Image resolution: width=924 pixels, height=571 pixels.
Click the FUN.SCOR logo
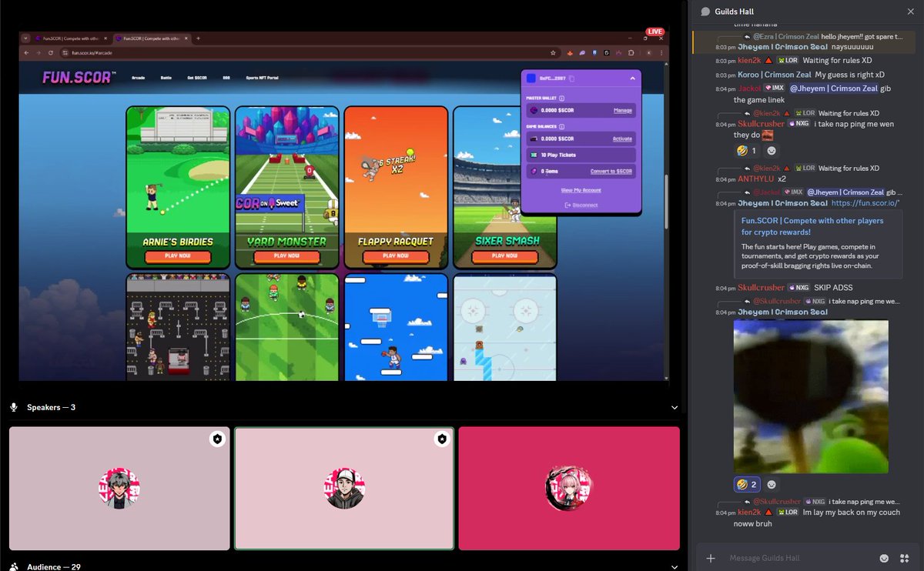(78, 77)
